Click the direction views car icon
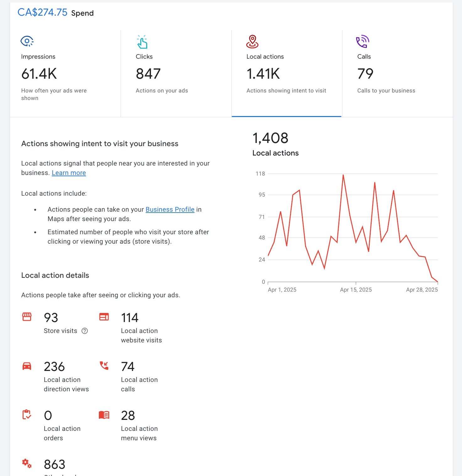This screenshot has height=476, width=462. coord(27,366)
